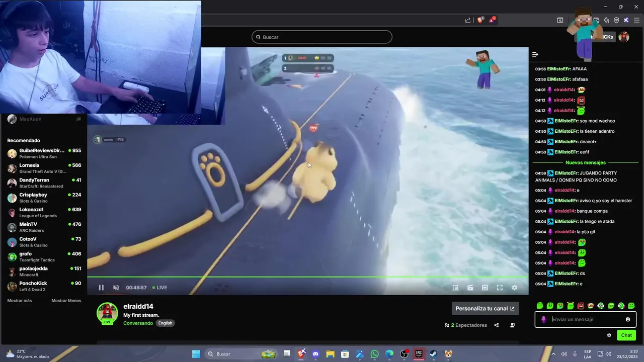Insert the red angry quick emote
This screenshot has width=644, height=362.
[581, 306]
